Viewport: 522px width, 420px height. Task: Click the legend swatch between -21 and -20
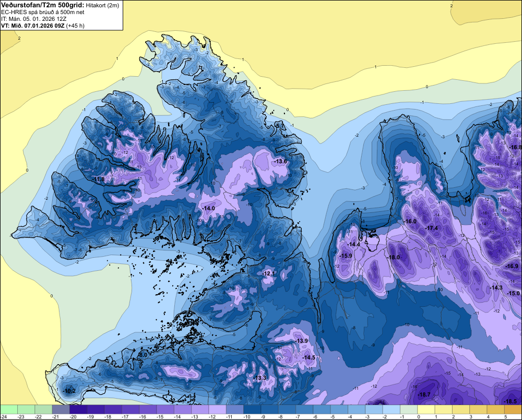(61, 410)
